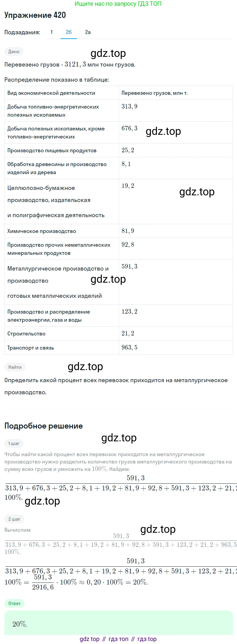Open subtask tab 2а
237x644 pixels.
pyautogui.click(x=88, y=32)
